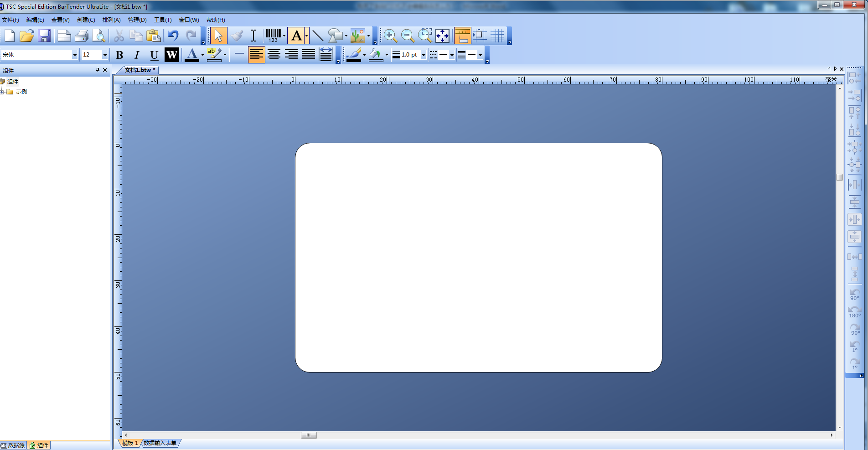The image size is (868, 450).
Task: Choose the text object tool
Action: pyautogui.click(x=296, y=36)
